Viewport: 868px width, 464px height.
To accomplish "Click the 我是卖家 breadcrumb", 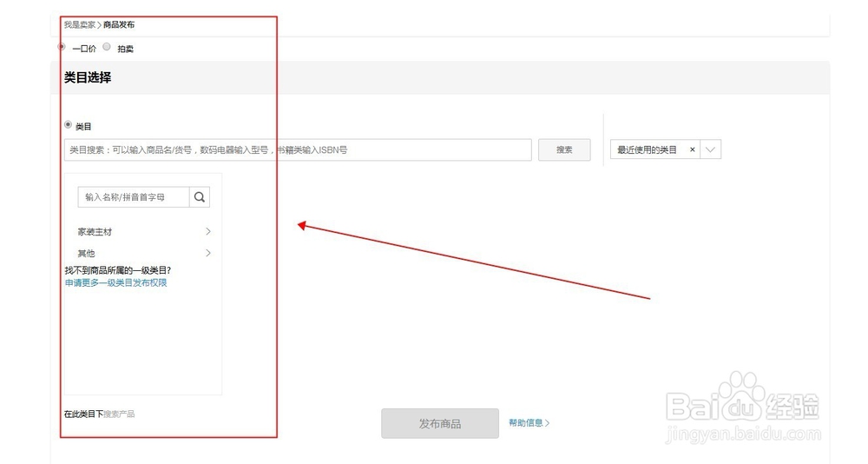I will 79,25.
